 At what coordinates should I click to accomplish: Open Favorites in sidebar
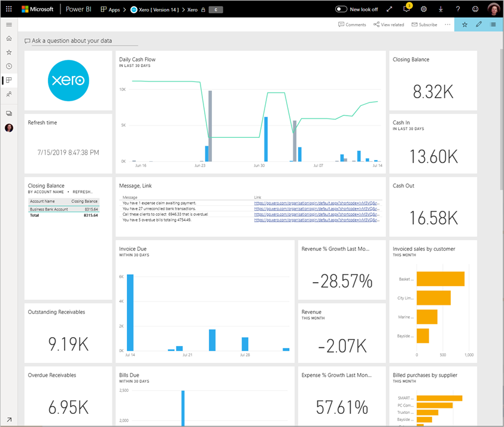click(9, 52)
